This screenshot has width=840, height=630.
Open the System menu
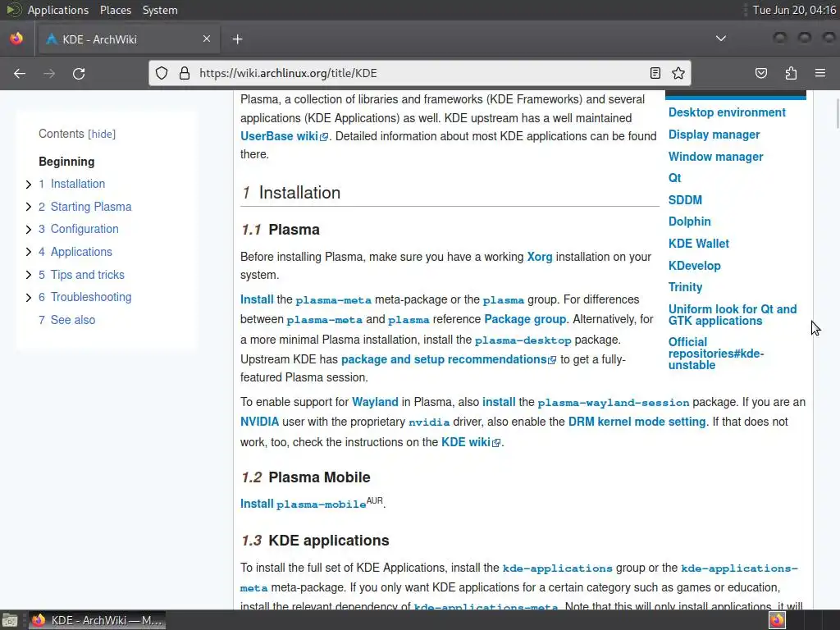click(x=160, y=10)
